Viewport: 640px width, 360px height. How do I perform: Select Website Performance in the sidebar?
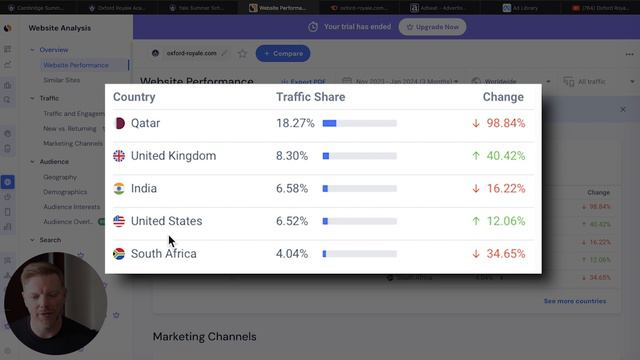pyautogui.click(x=76, y=65)
